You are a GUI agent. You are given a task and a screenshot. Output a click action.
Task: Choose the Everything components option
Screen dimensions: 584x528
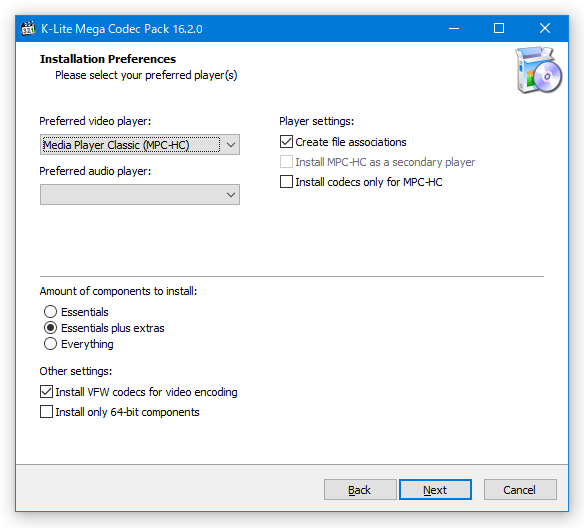pos(50,344)
